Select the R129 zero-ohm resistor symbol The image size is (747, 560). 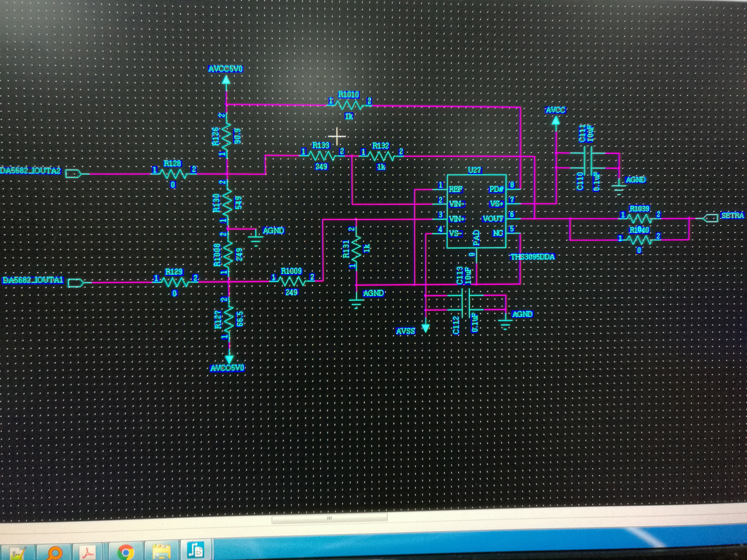175,283
